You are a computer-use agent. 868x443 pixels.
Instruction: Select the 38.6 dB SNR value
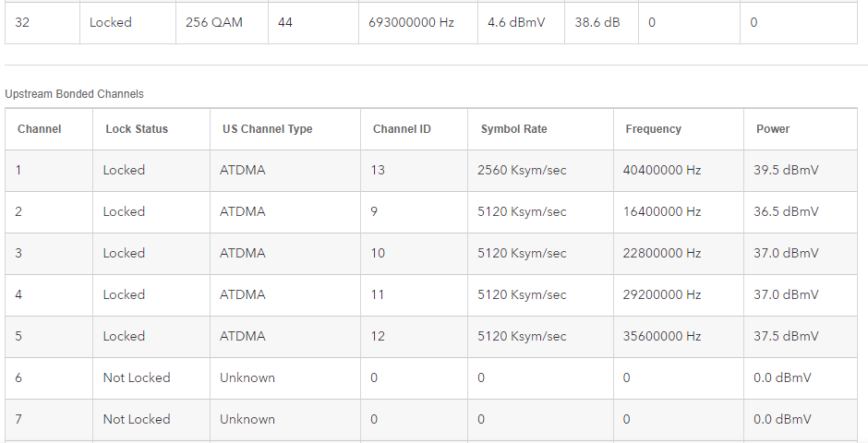[597, 22]
